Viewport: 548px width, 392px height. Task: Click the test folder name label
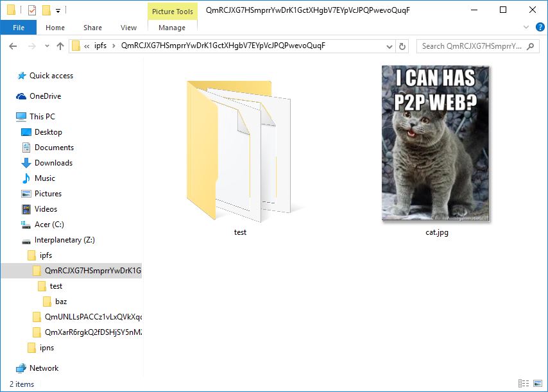240,232
